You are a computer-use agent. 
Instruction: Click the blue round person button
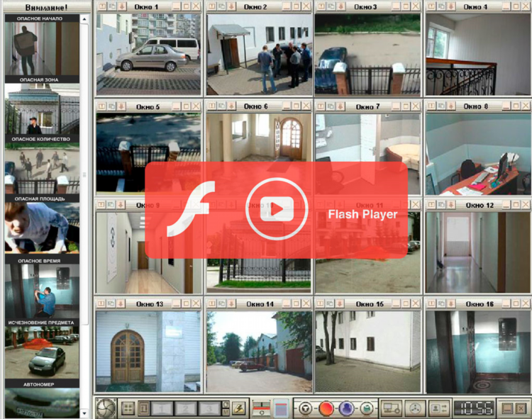tap(346, 408)
